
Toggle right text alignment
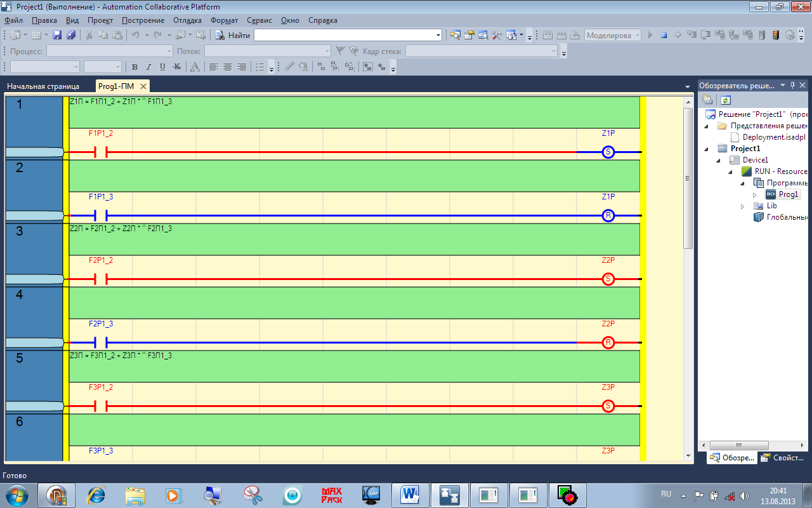tap(242, 67)
